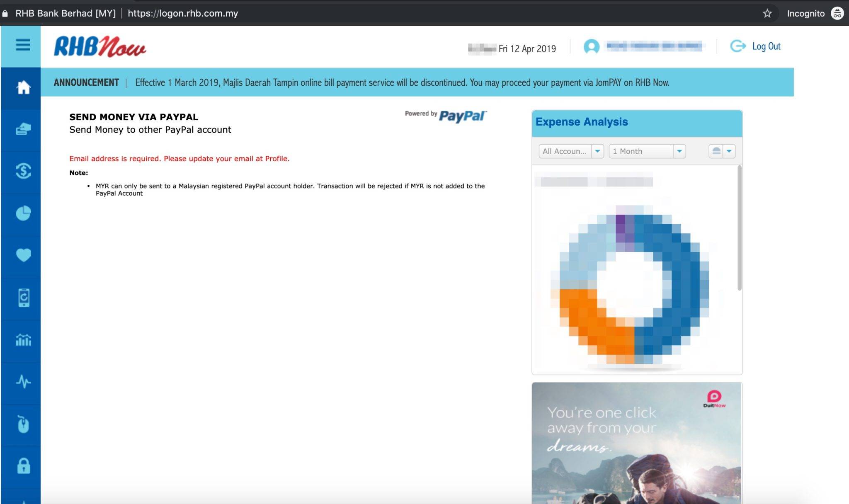Click the PayPal logo

pyautogui.click(x=463, y=116)
